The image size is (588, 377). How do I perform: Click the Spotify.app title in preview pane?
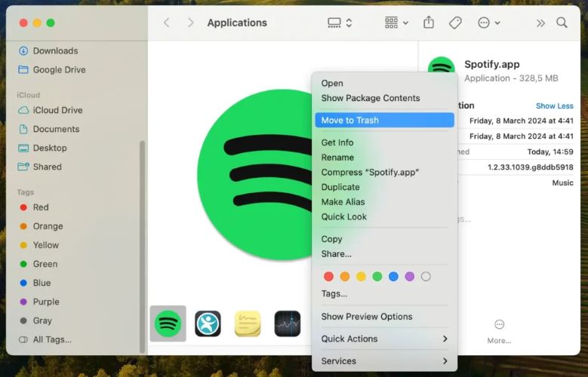tap(492, 64)
